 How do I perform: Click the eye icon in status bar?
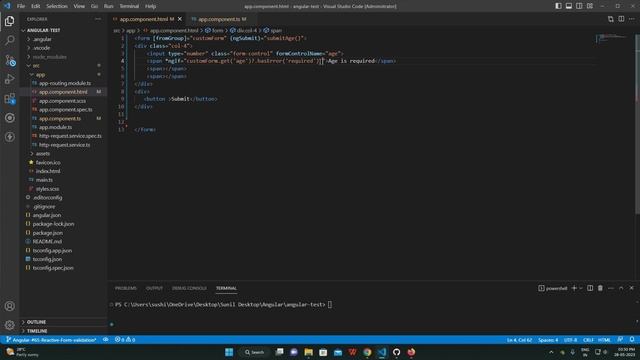(x=106, y=340)
